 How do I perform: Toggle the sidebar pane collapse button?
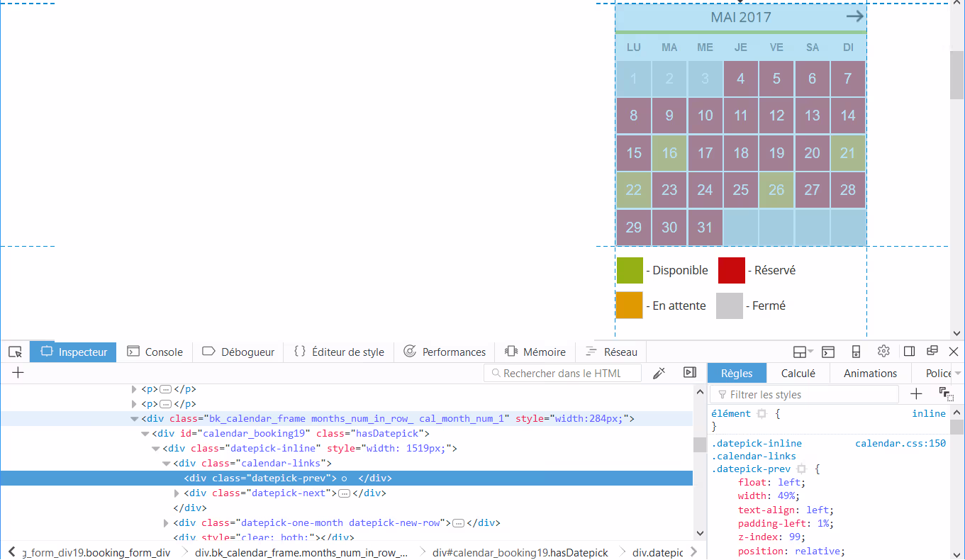click(689, 373)
